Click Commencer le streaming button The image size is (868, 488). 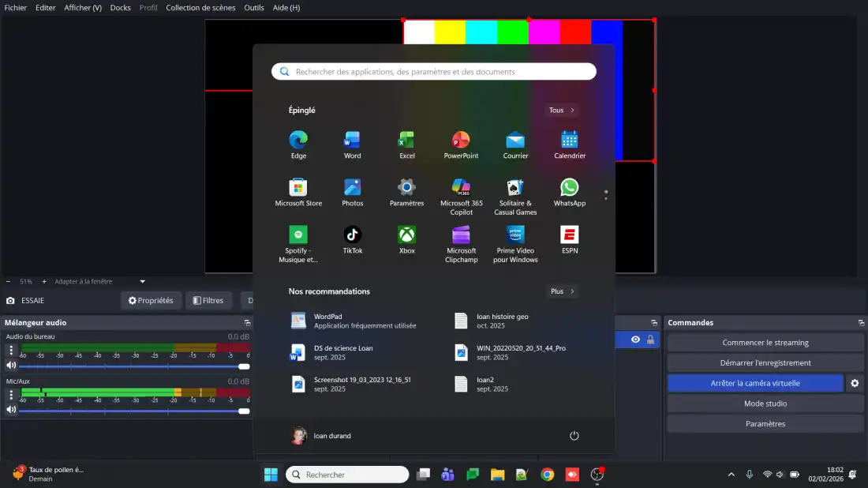click(x=765, y=343)
